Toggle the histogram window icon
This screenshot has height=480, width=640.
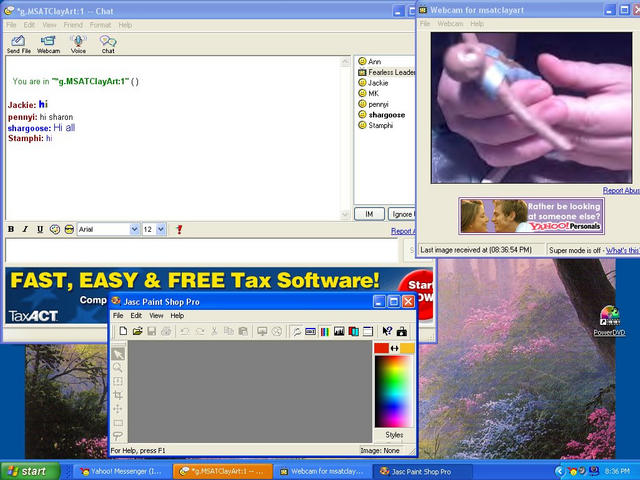(x=339, y=331)
